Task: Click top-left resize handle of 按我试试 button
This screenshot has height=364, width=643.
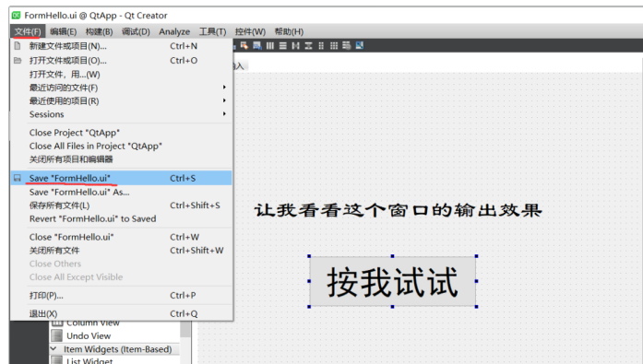Action: point(309,256)
